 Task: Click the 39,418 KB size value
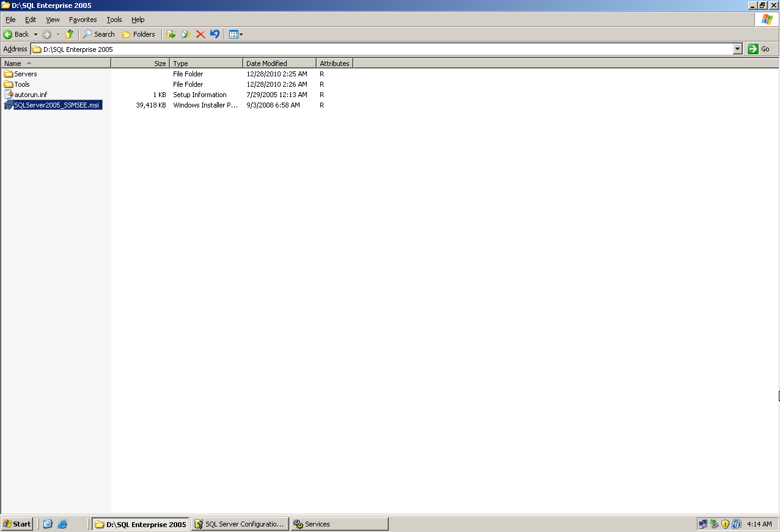click(x=151, y=105)
